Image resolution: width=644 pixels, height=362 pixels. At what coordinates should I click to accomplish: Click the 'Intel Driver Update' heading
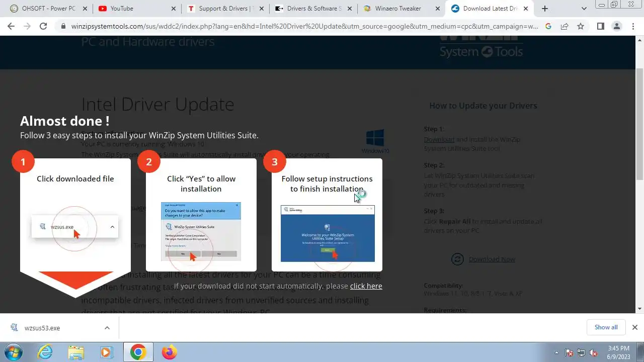coord(157,104)
